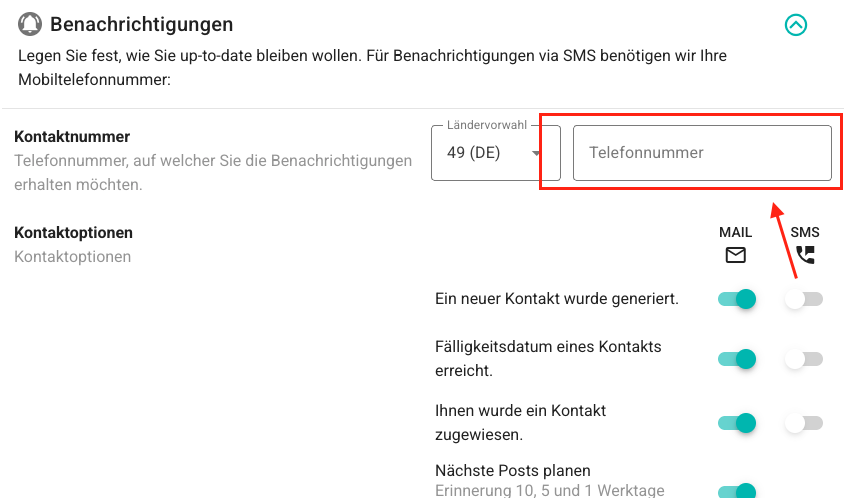Collapse the Benachrichtigungen section with the chevron
This screenshot has width=847, height=498.
coord(796,25)
